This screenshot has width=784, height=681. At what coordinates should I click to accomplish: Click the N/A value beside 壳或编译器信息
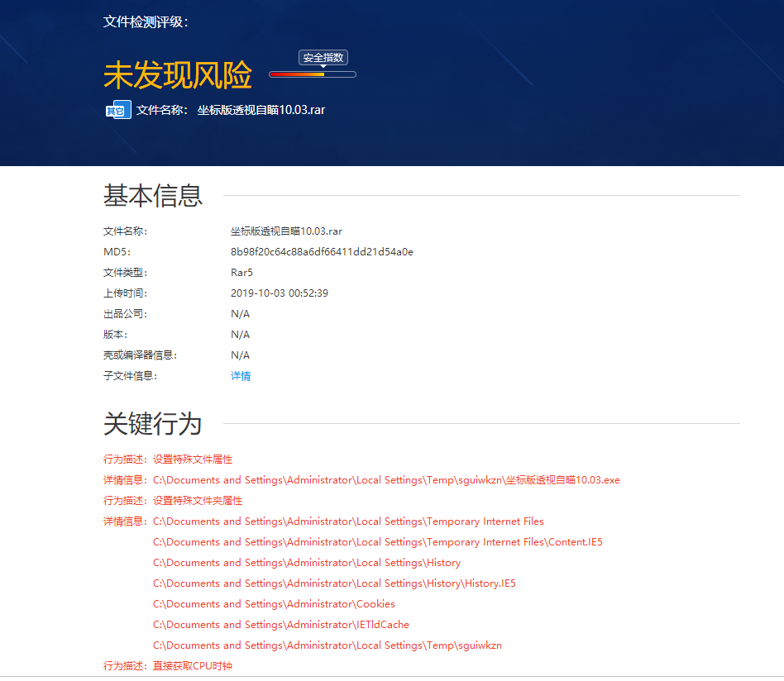(x=240, y=355)
